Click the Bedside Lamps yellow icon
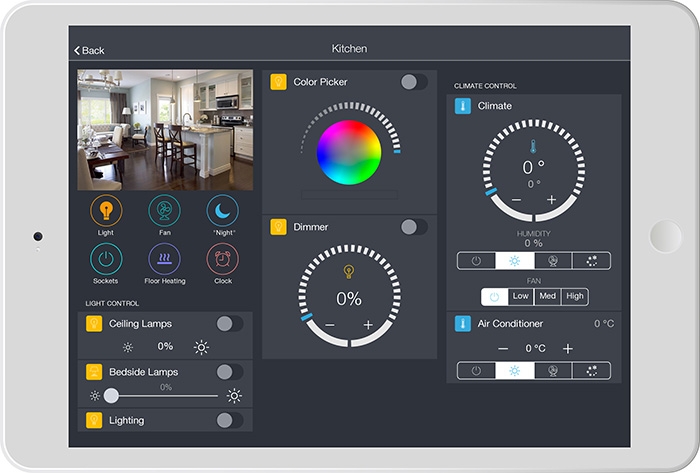Viewport: 700px width, 473px height. [94, 372]
